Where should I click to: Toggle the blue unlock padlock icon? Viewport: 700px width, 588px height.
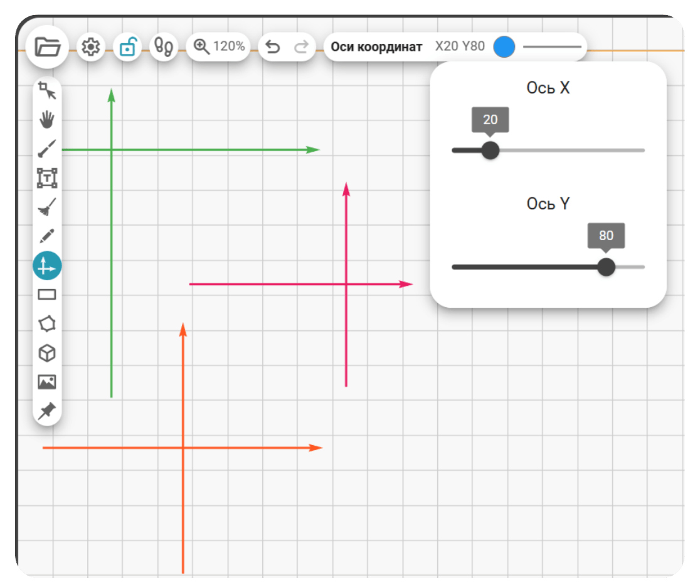tap(128, 46)
